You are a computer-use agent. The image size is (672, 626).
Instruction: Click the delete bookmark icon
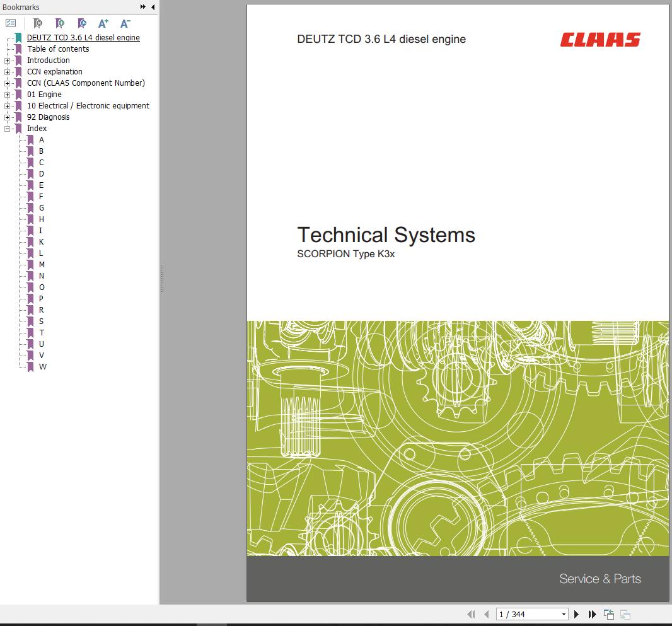tap(38, 23)
